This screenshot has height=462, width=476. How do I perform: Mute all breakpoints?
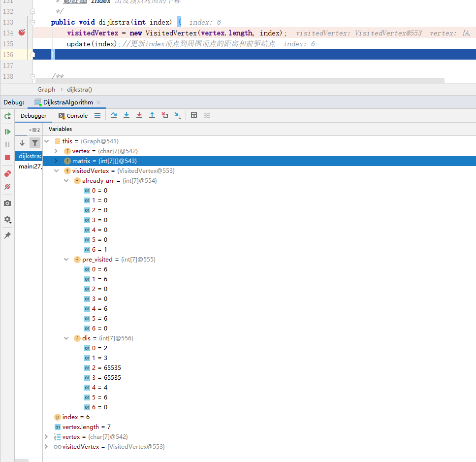pyautogui.click(x=7, y=187)
